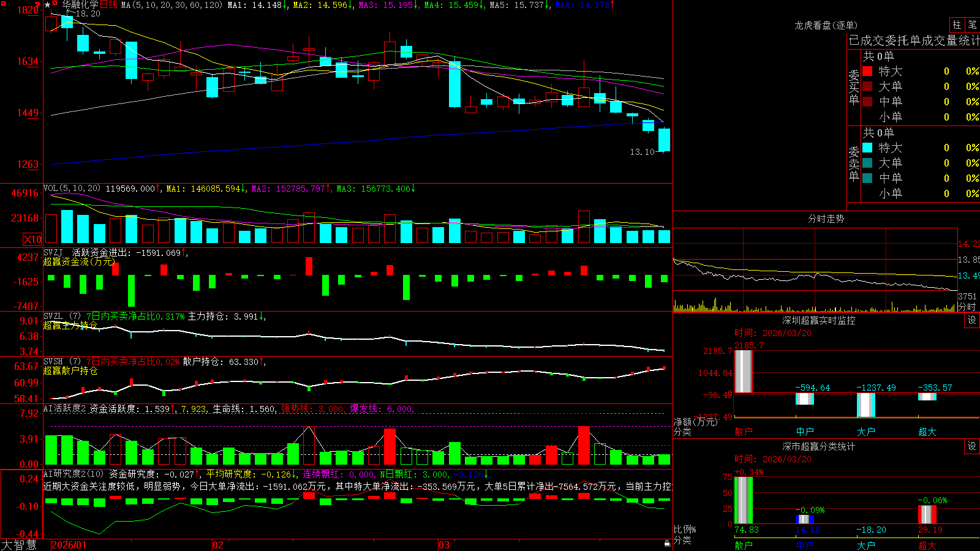
Task: Click the 2026/01 date marker on the time axis
Action: click(x=69, y=545)
